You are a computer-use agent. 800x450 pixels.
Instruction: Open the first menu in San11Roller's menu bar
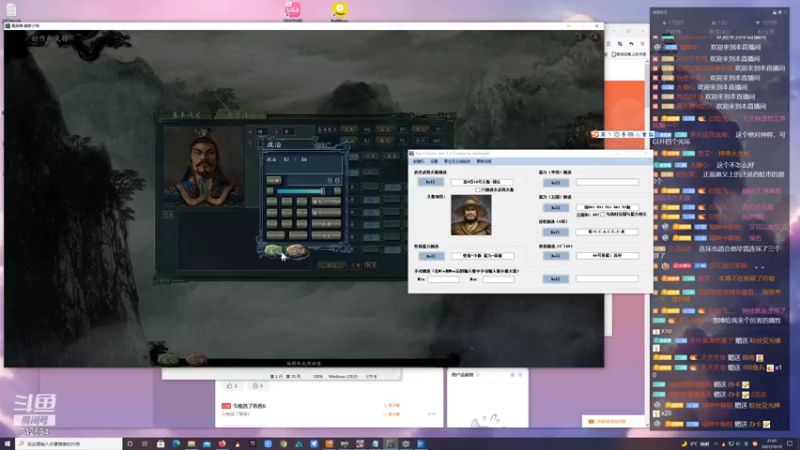pyautogui.click(x=418, y=161)
